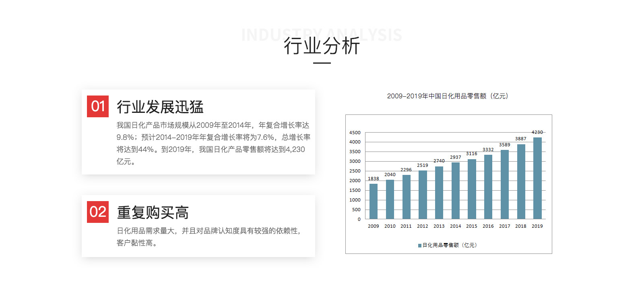Click the blue legend square in chart
The width and height of the screenshot is (644, 295).
coord(420,245)
